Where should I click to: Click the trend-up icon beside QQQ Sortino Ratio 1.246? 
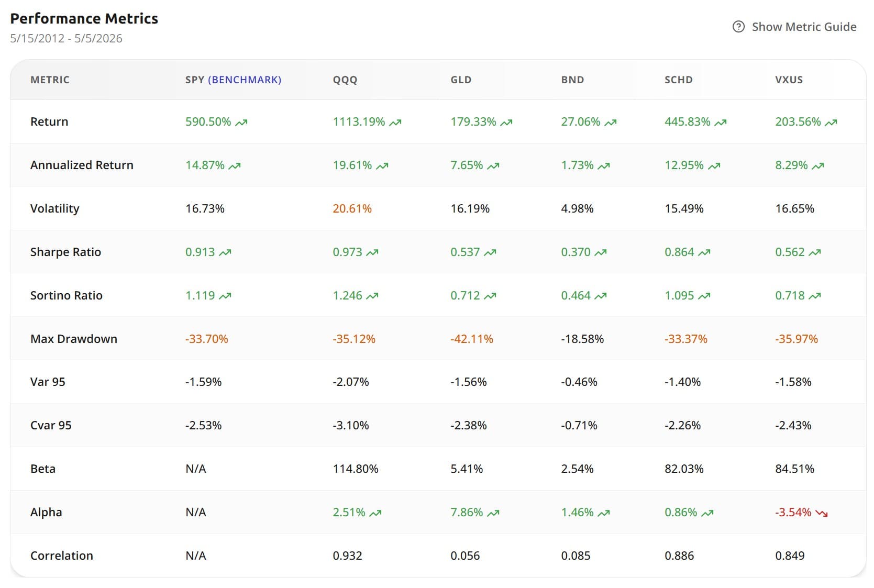coord(372,296)
